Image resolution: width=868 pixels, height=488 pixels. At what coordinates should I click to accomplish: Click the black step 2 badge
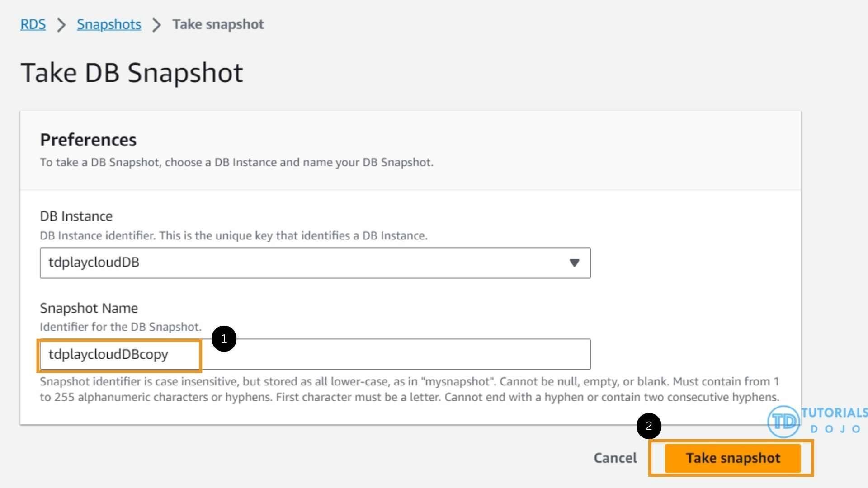[x=649, y=426]
